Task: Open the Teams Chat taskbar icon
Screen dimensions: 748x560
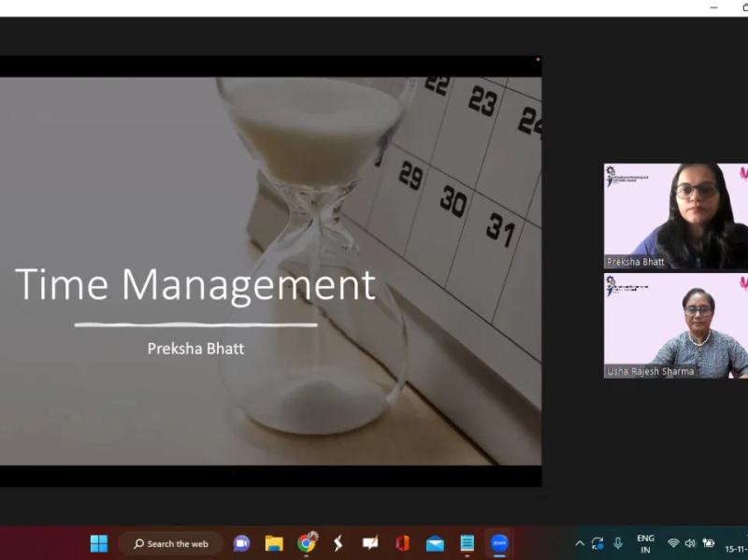Action: tap(241, 543)
